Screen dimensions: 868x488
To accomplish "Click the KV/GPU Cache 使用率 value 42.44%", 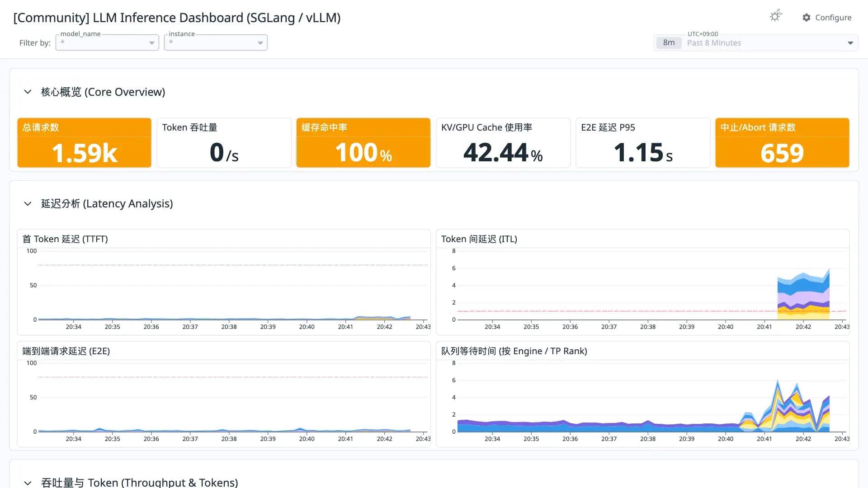I will pyautogui.click(x=503, y=153).
